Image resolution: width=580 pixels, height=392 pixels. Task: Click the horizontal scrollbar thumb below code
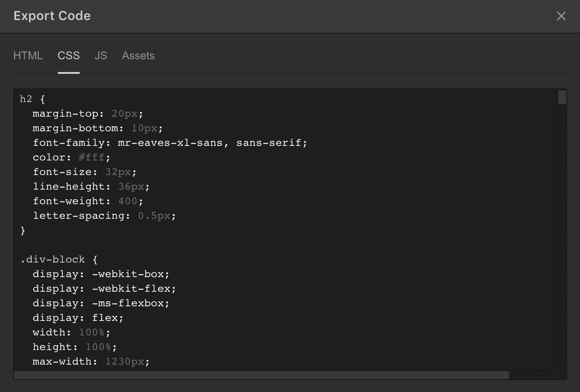[262, 375]
